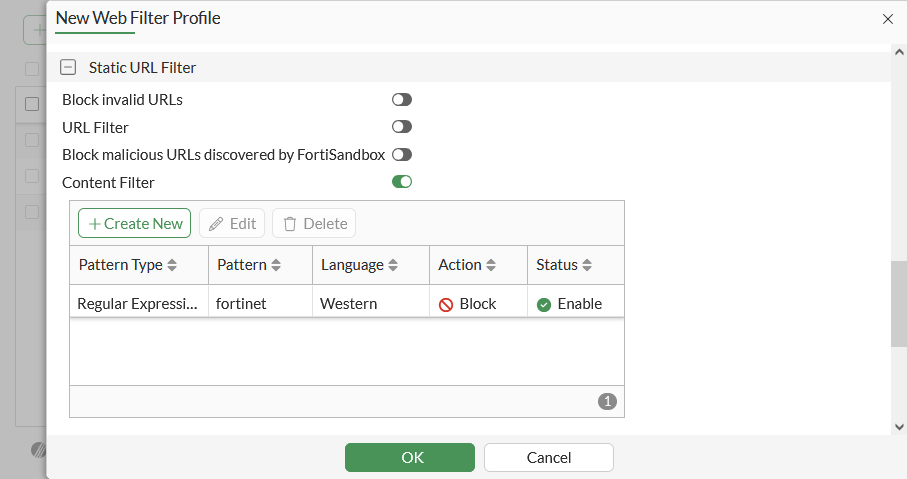907x479 pixels.
Task: Enable the Block invalid URLs toggle
Action: point(402,100)
